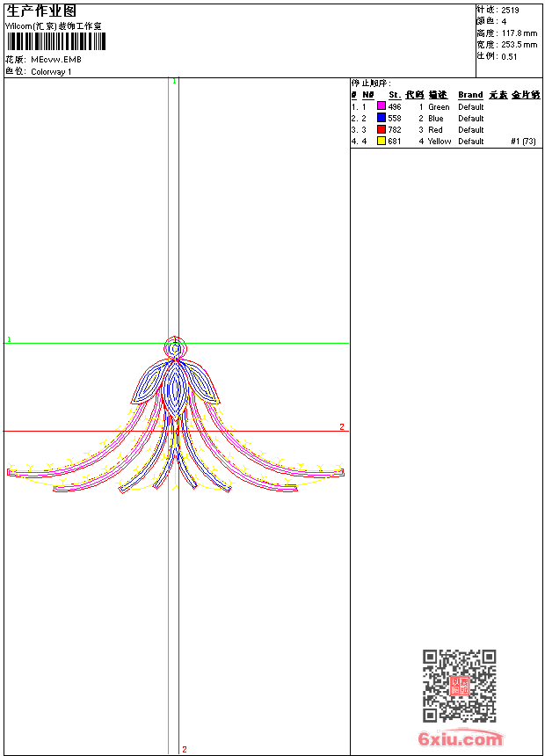This screenshot has height=756, width=545.
Task: Click 'Default' in the Green row
Action: point(471,107)
